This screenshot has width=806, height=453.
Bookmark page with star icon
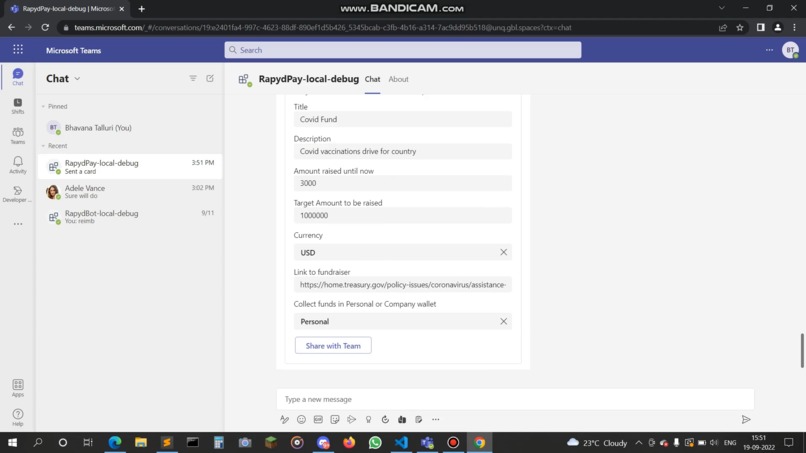[740, 27]
